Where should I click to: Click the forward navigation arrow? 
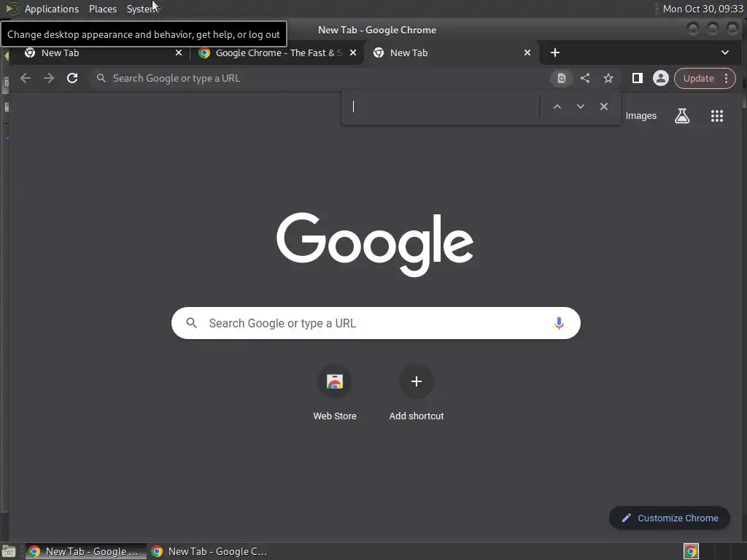coord(49,78)
